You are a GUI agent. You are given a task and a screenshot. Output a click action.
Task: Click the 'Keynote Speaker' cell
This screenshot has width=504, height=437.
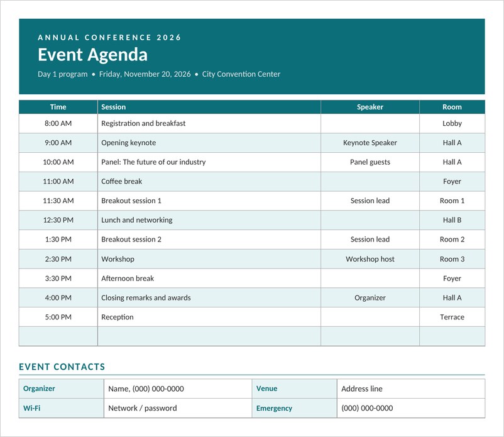[x=370, y=143]
